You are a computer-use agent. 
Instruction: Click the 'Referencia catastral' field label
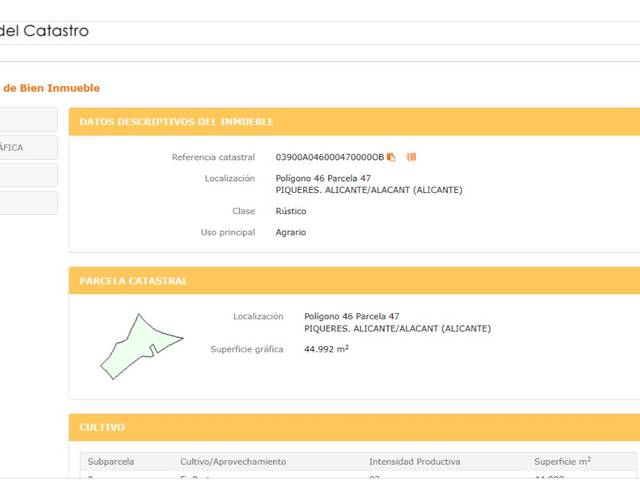tap(213, 157)
